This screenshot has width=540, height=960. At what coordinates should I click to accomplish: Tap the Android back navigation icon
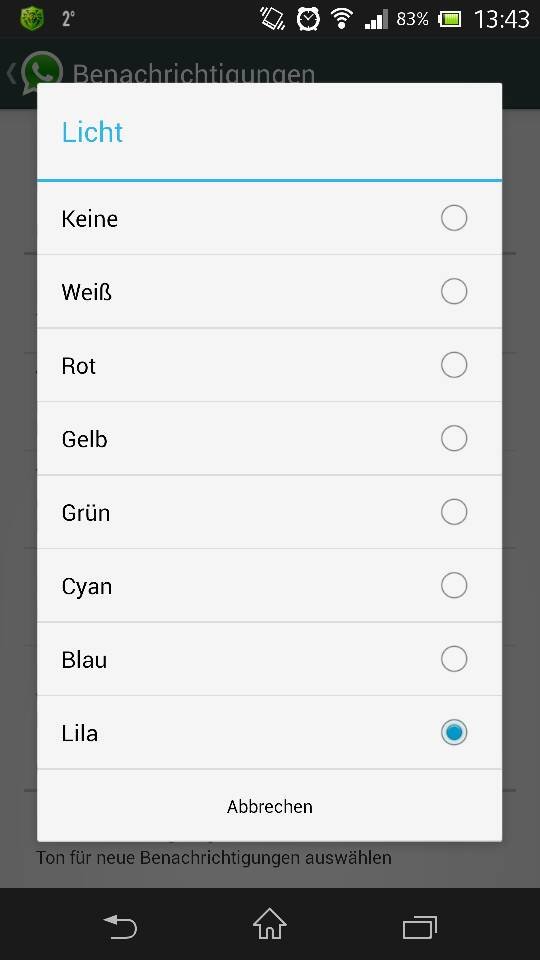[120, 926]
